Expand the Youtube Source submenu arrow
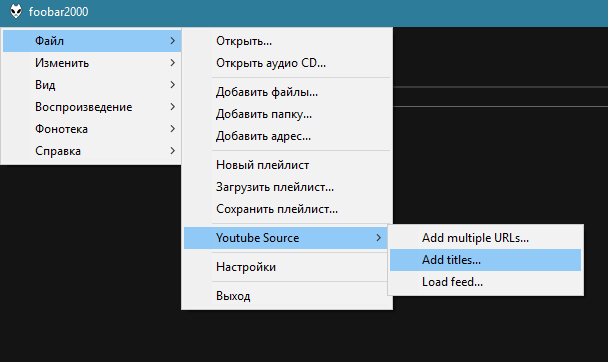Viewport: 608px width, 362px height. [379, 238]
